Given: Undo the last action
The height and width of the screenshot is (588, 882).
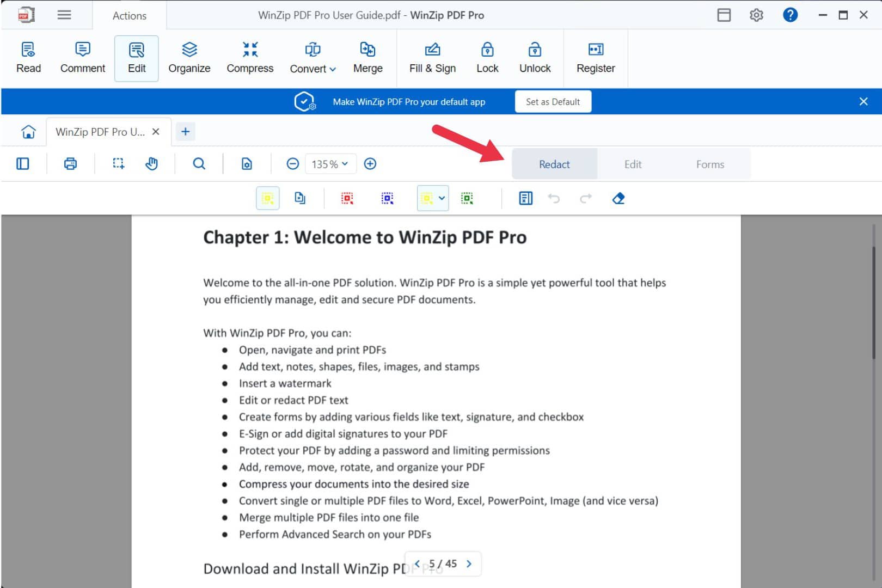Looking at the screenshot, I should click(x=554, y=198).
